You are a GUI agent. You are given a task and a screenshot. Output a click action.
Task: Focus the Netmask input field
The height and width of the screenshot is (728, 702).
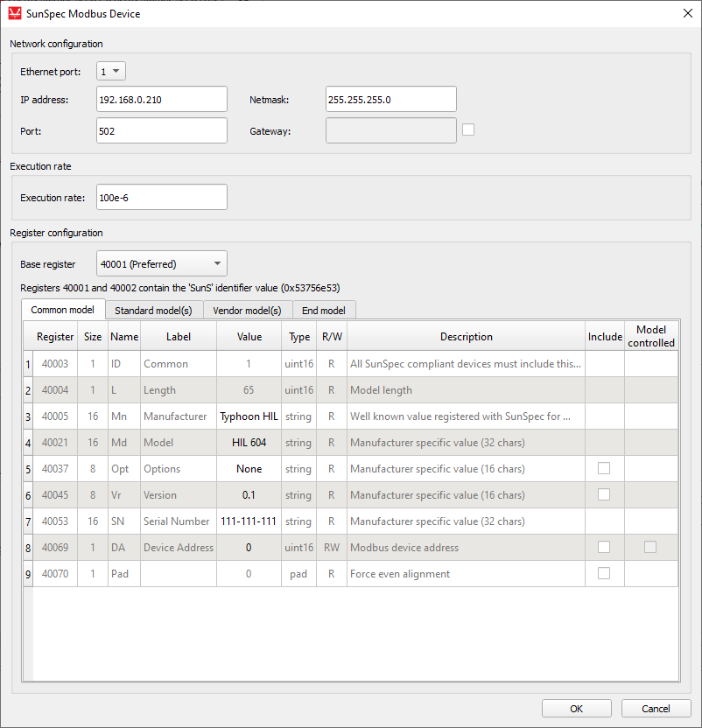pos(390,100)
